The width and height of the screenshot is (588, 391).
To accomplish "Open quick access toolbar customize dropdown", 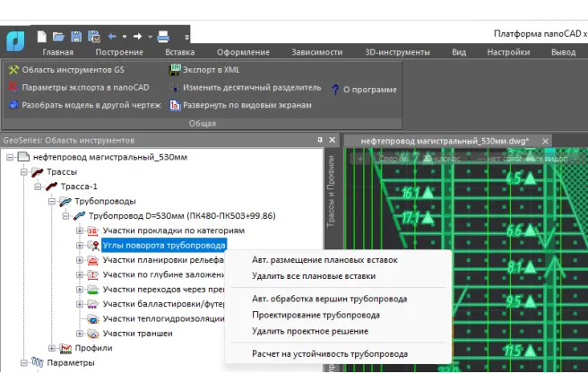I will tap(186, 38).
